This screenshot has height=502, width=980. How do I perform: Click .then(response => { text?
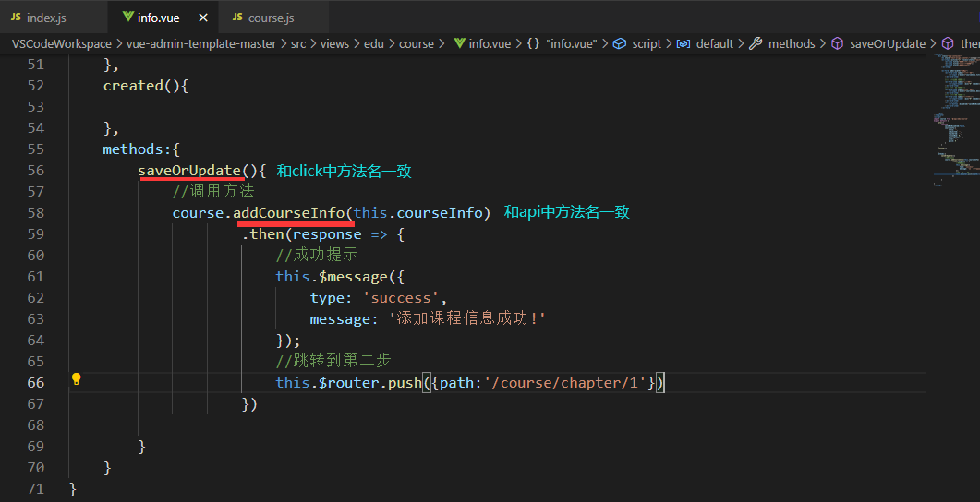tap(323, 234)
